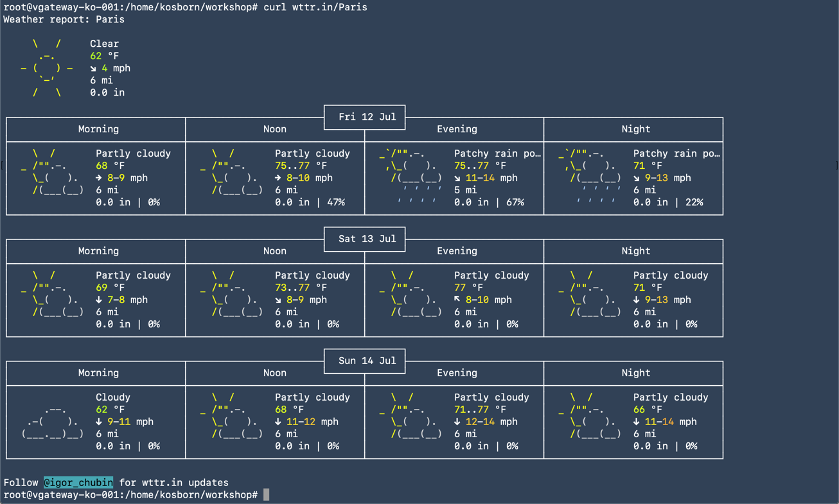
Task: Click the terminal cursor at the bottom prompt
Action: (x=266, y=495)
